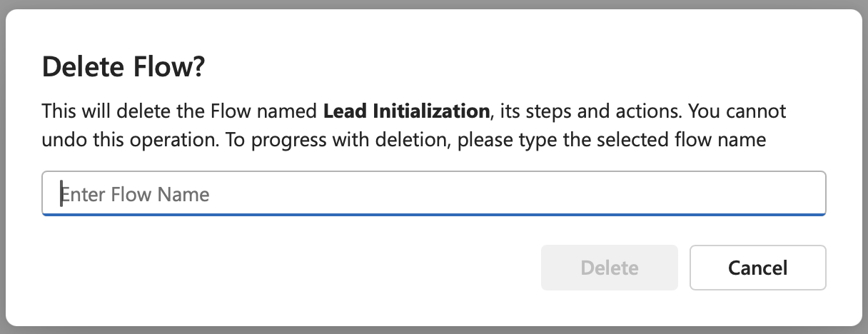
Task: Click the blue underline of the text field
Action: tap(433, 213)
